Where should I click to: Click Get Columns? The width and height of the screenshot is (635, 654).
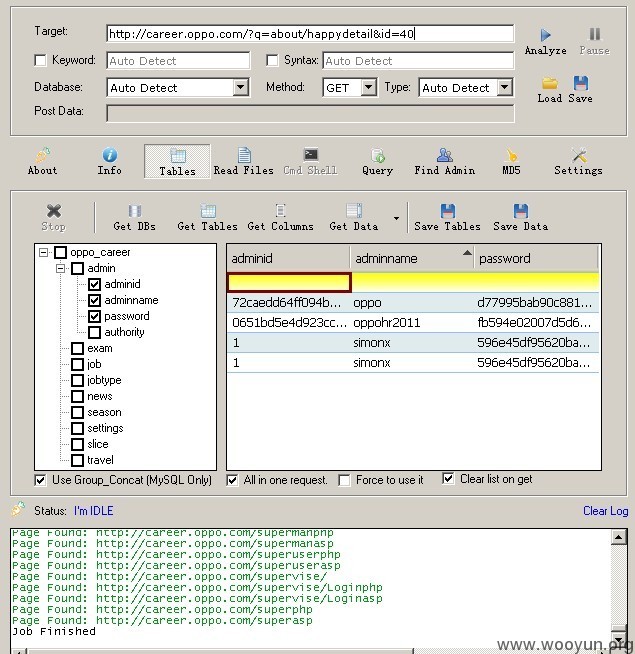(280, 217)
